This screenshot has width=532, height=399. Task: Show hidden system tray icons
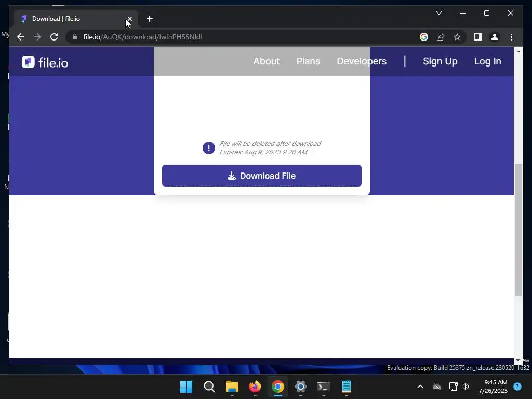[x=420, y=387]
